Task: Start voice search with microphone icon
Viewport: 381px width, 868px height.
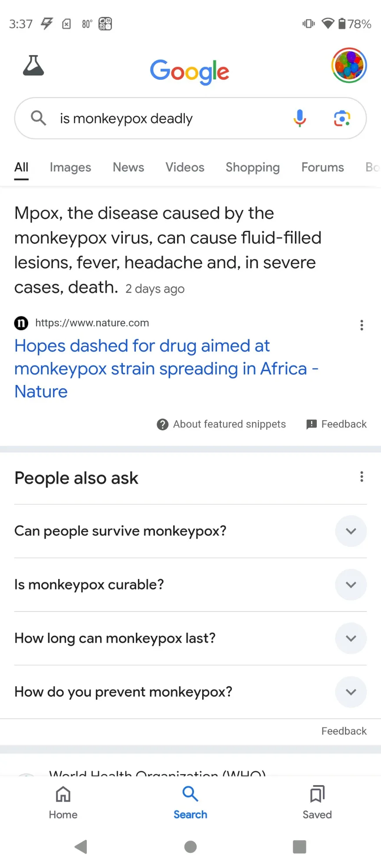Action: click(x=299, y=118)
